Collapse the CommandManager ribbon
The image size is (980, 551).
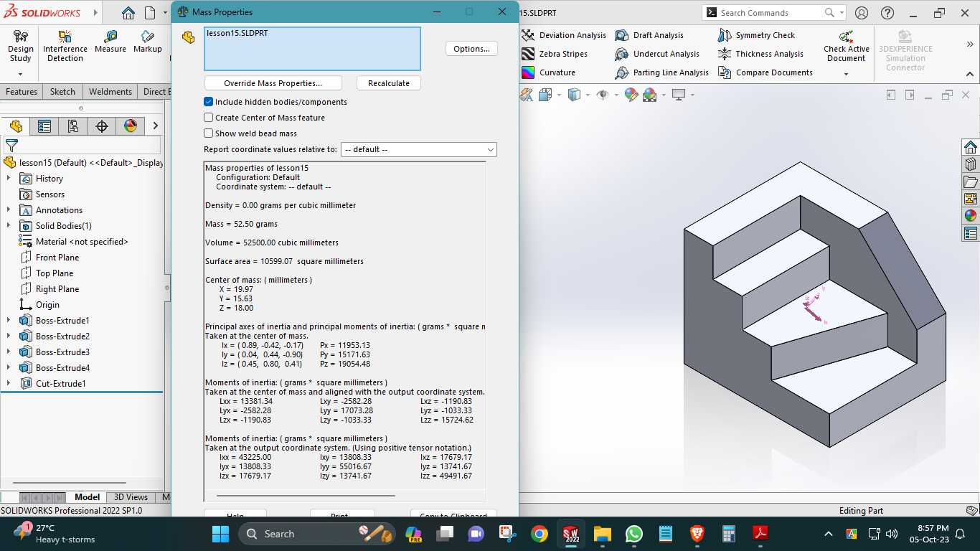point(970,74)
